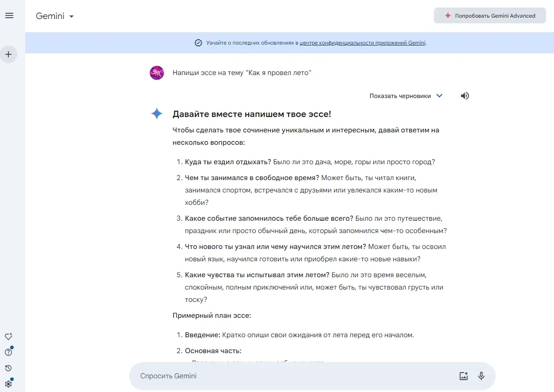Viewport: 554px width, 392px height.
Task: Click the Gemini sparkle icon beside the response
Action: click(157, 113)
